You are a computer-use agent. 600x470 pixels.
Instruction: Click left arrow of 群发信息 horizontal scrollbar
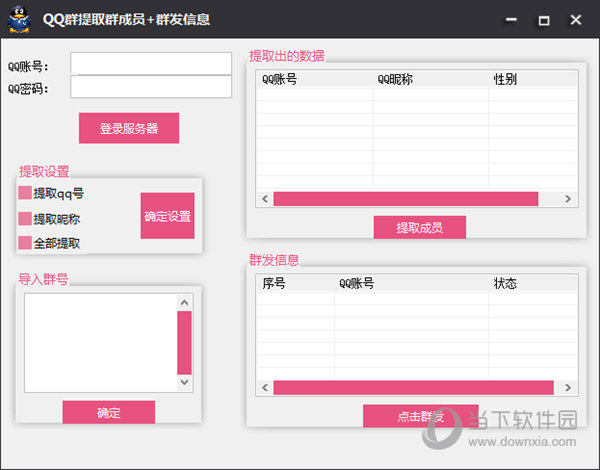coord(265,388)
